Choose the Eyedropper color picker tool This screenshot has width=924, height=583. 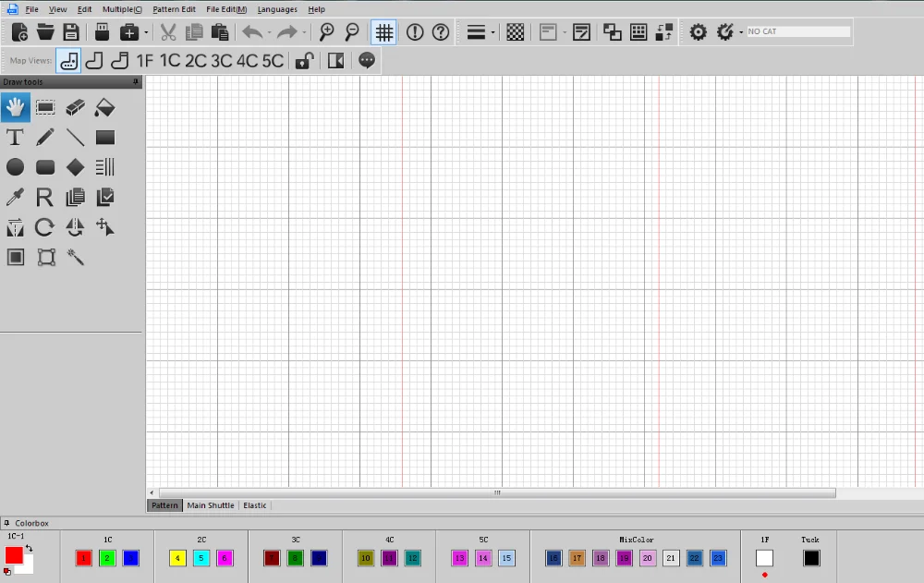click(x=16, y=197)
